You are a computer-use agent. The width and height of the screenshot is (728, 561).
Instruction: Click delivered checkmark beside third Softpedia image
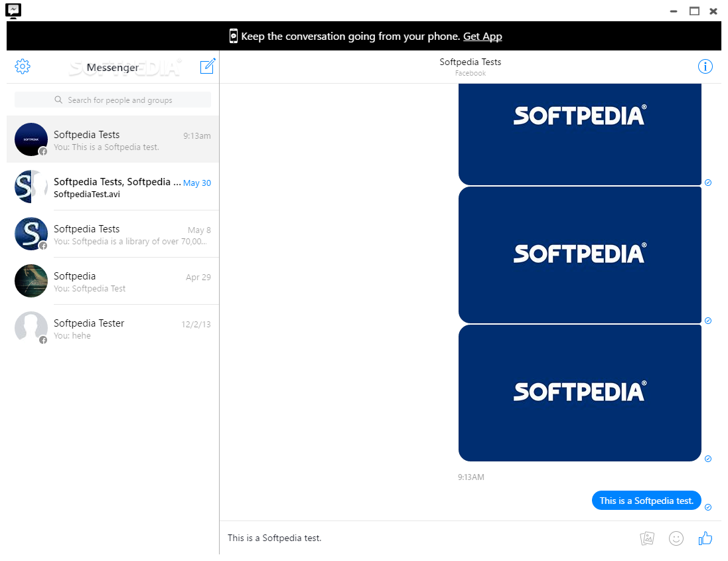coord(708,459)
